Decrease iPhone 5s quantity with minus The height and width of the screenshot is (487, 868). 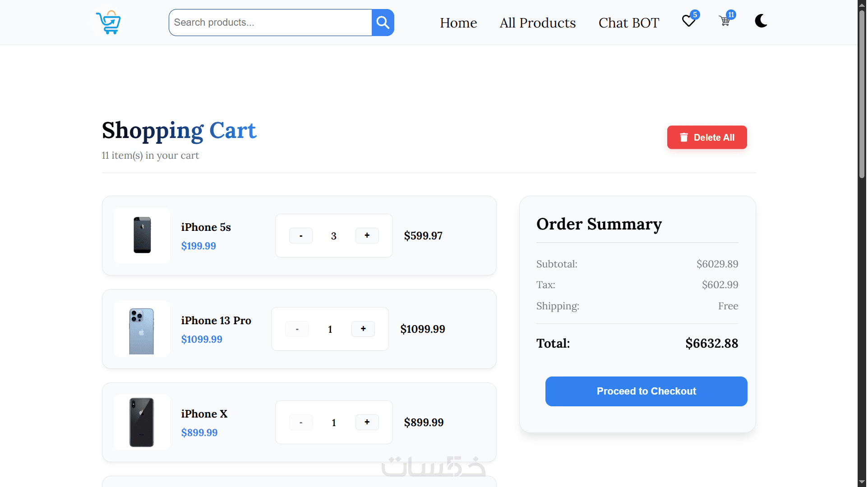pos(301,235)
